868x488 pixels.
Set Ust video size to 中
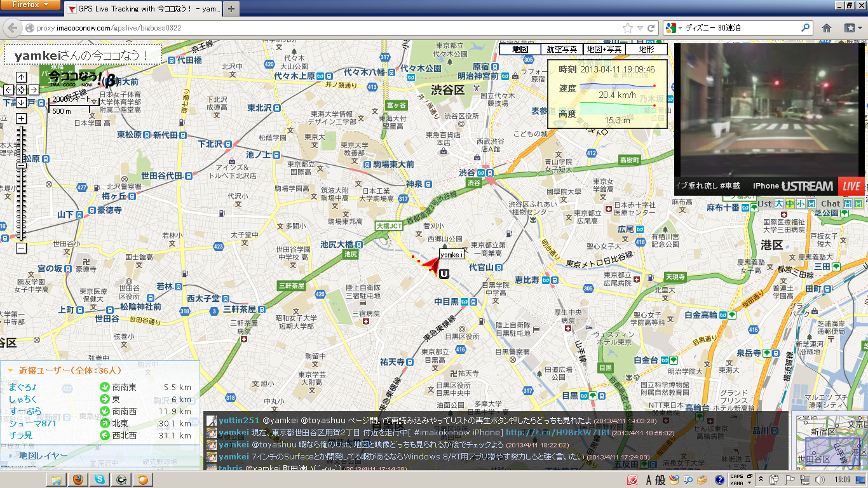click(x=789, y=204)
